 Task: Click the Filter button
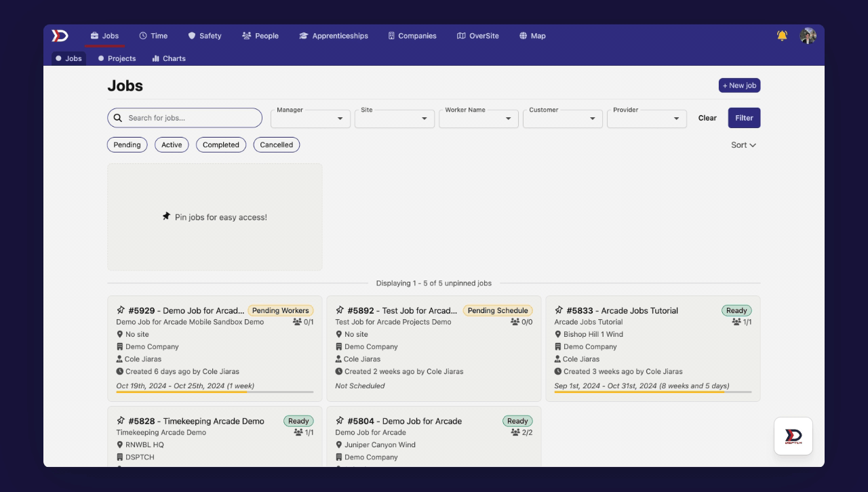point(744,118)
